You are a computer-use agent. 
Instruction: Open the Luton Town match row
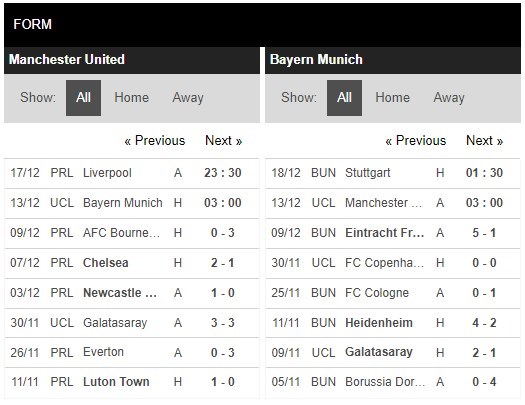[132, 382]
